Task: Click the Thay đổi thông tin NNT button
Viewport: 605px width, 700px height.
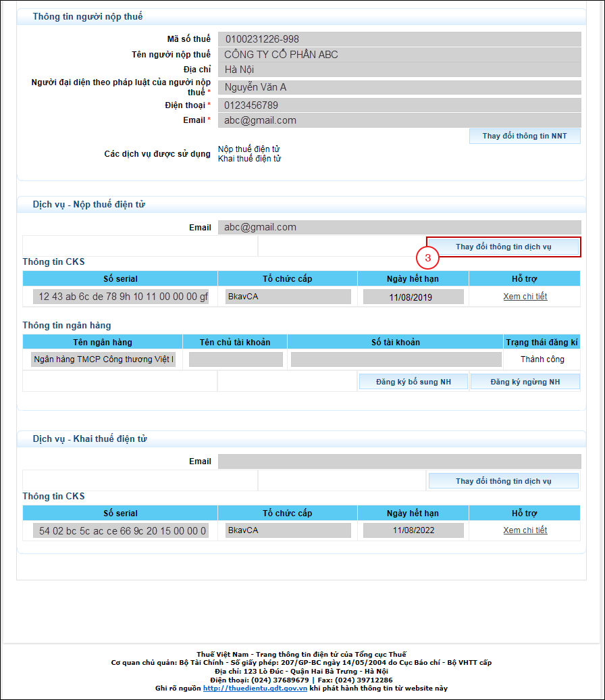Action: pos(525,136)
